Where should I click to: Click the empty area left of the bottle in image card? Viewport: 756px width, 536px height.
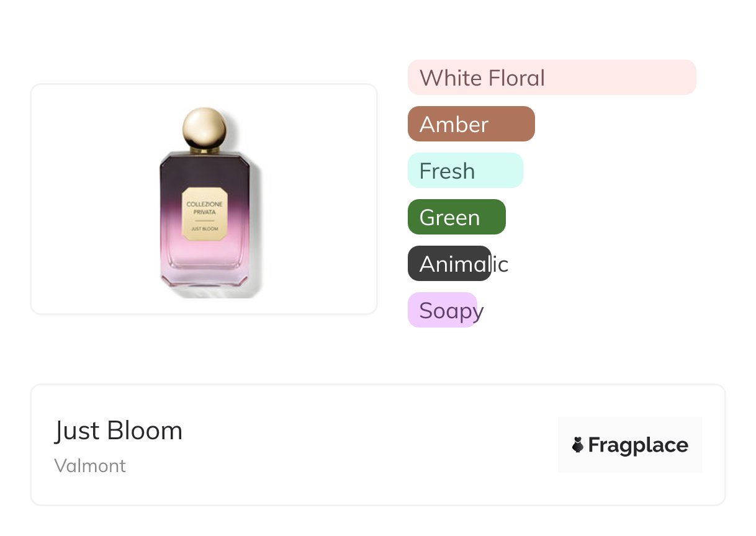click(x=93, y=199)
